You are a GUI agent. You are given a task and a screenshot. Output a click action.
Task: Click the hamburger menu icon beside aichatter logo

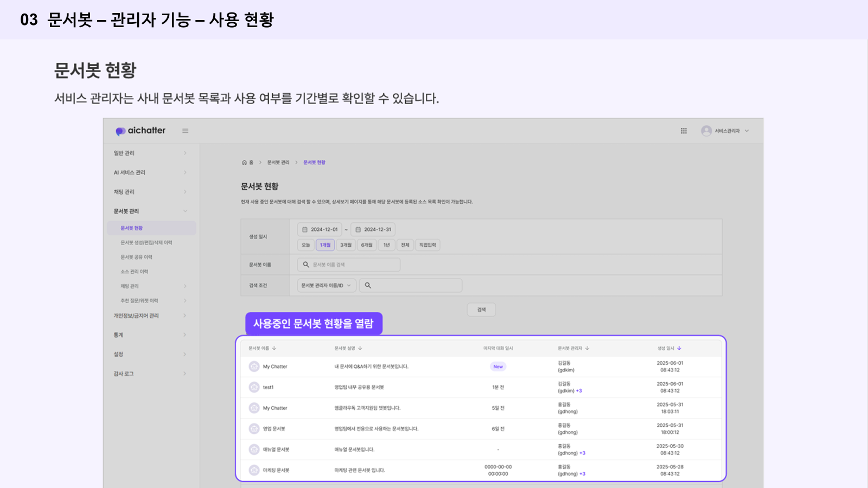pyautogui.click(x=185, y=131)
